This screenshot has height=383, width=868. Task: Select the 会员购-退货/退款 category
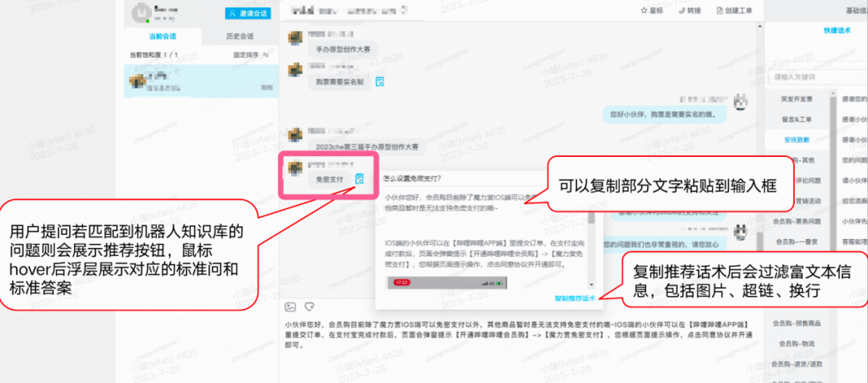point(797,364)
